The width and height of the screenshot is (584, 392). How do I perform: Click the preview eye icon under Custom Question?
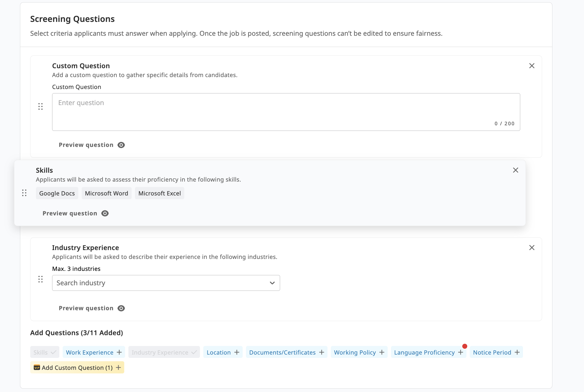click(x=121, y=145)
